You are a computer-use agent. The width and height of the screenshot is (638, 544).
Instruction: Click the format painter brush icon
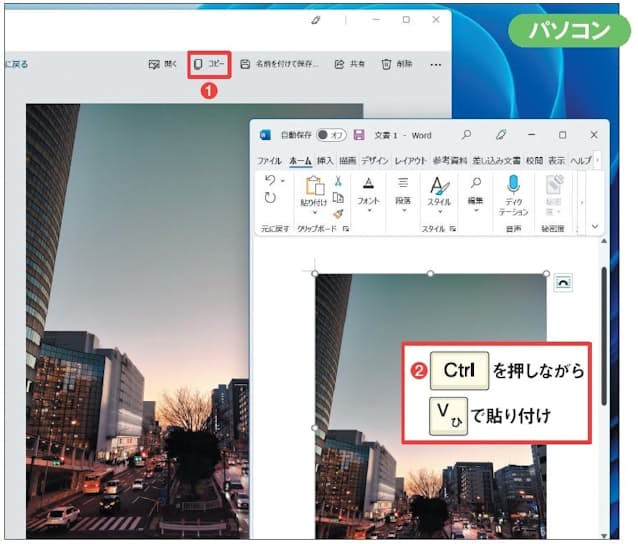[338, 213]
